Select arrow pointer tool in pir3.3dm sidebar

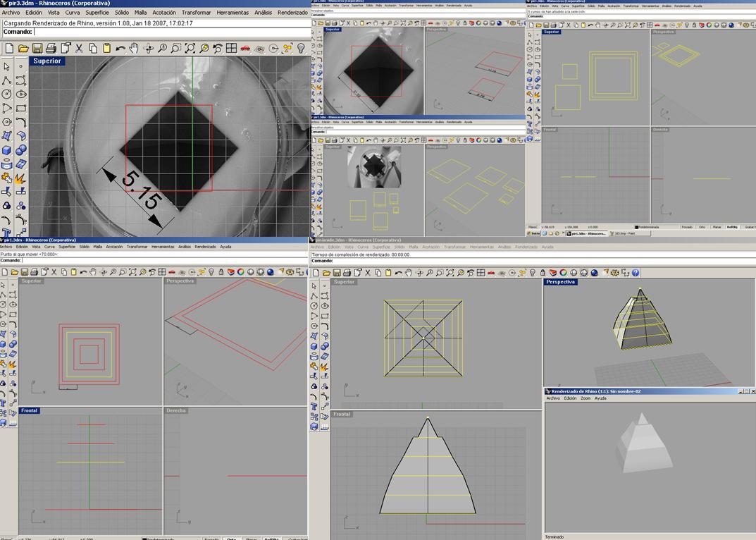[6, 66]
